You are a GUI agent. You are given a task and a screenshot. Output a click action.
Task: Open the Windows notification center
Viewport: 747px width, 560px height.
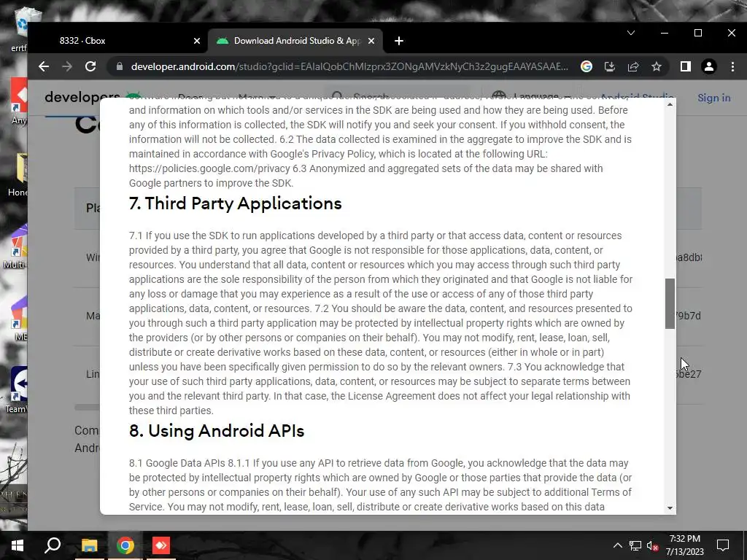[x=723, y=545]
